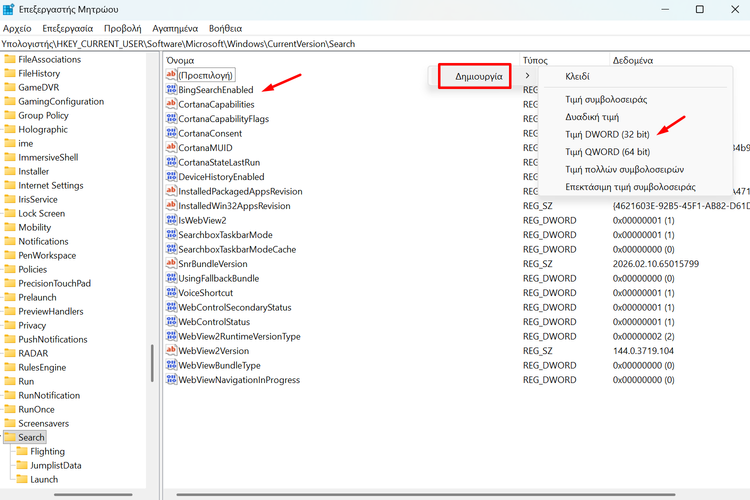
Task: Click the (Προεπιλογή) string value icon
Action: pos(171,75)
